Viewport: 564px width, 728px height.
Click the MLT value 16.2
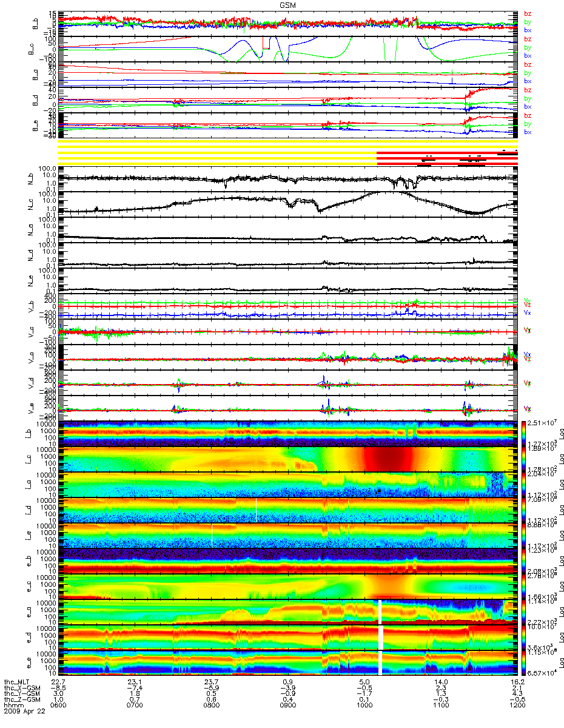517,682
